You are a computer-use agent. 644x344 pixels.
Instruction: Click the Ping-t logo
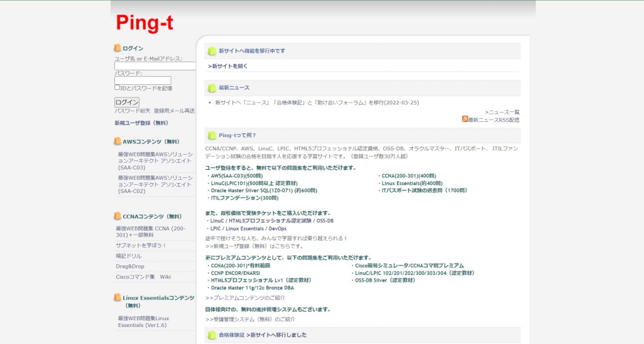tap(145, 23)
